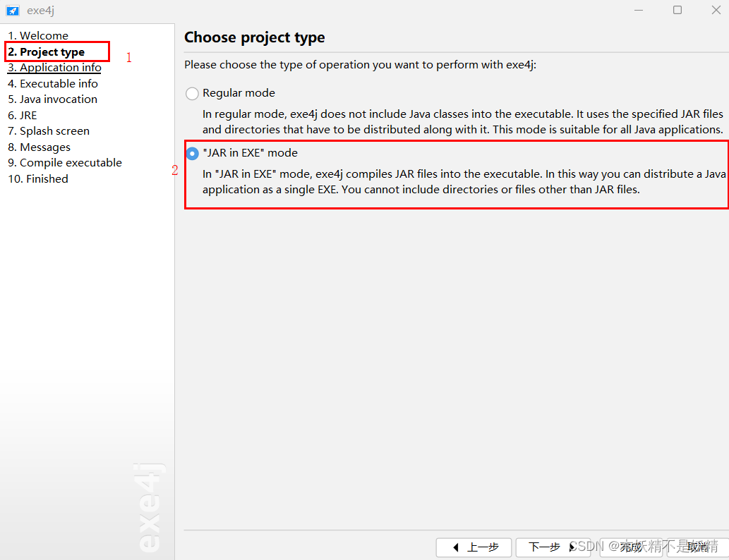The image size is (729, 560).
Task: Open step 4. Executable info
Action: (53, 84)
